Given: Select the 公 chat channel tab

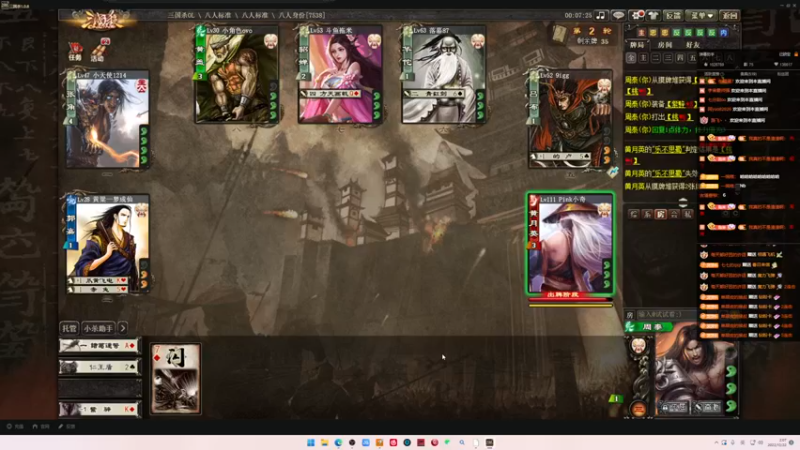Looking at the screenshot, I should [x=674, y=214].
